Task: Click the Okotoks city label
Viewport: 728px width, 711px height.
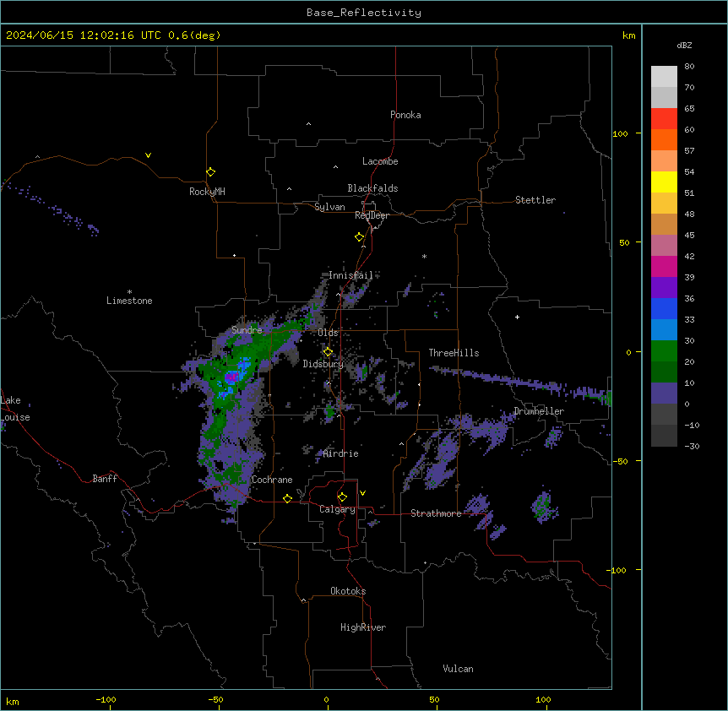Action: click(x=348, y=591)
